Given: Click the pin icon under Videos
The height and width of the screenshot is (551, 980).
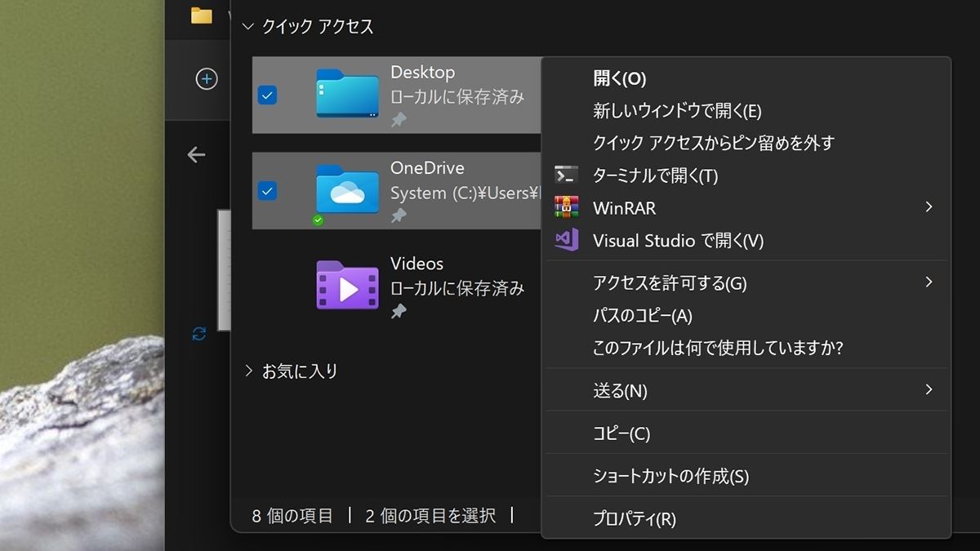Looking at the screenshot, I should coord(398,311).
